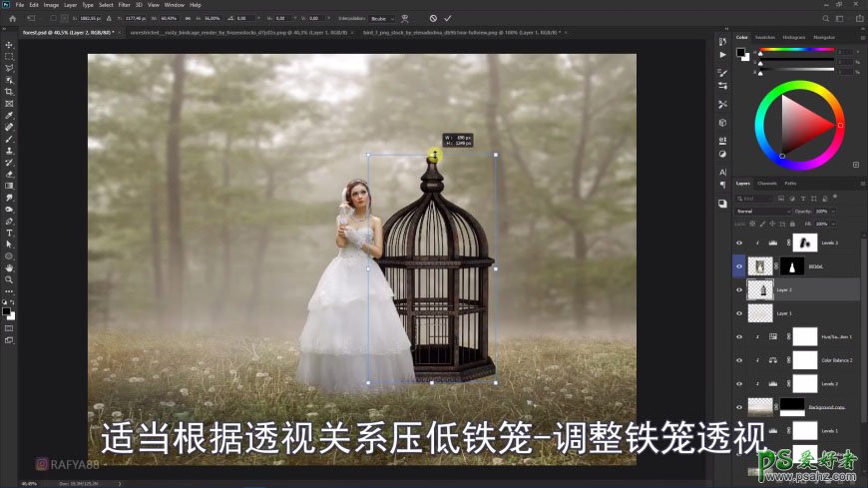The image size is (868, 488).
Task: Click the Home icon in options bar
Action: coord(12,18)
